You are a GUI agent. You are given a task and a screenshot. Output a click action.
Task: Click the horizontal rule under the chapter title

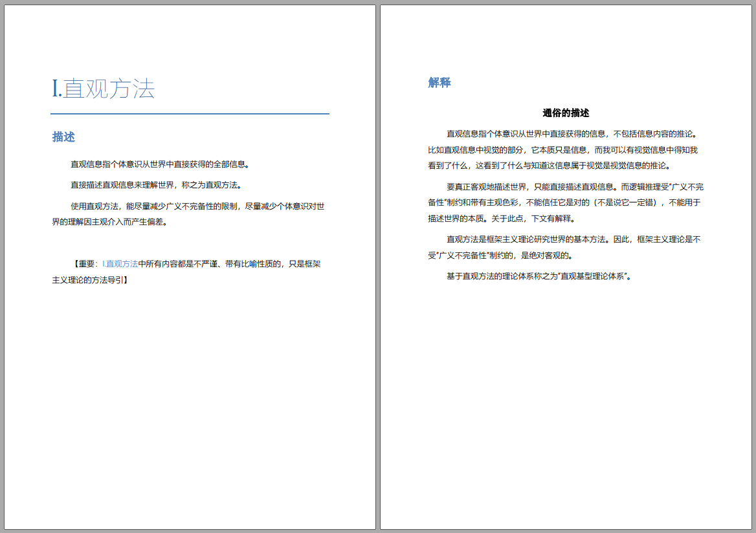point(191,112)
